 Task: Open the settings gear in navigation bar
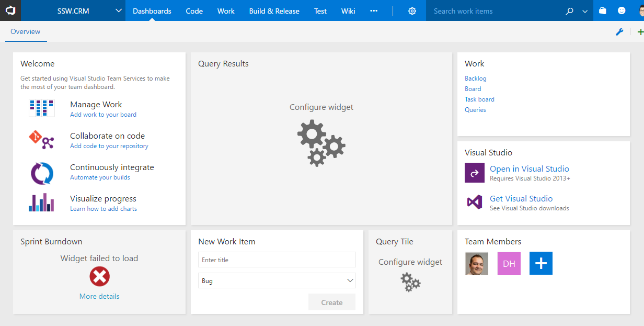[412, 11]
